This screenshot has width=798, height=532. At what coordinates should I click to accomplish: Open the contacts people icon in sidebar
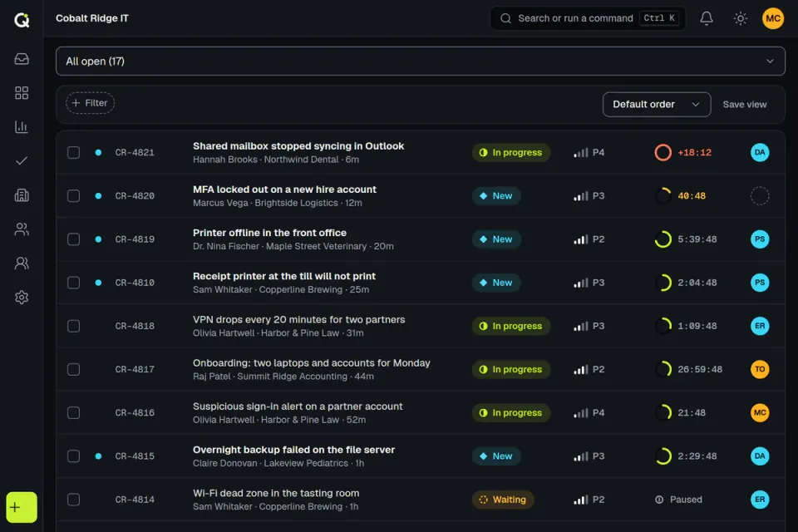tap(22, 229)
